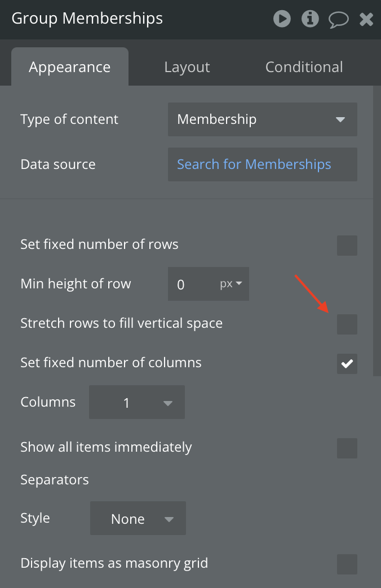381x588 pixels.
Task: Switch to the Layout tab
Action: 187,67
